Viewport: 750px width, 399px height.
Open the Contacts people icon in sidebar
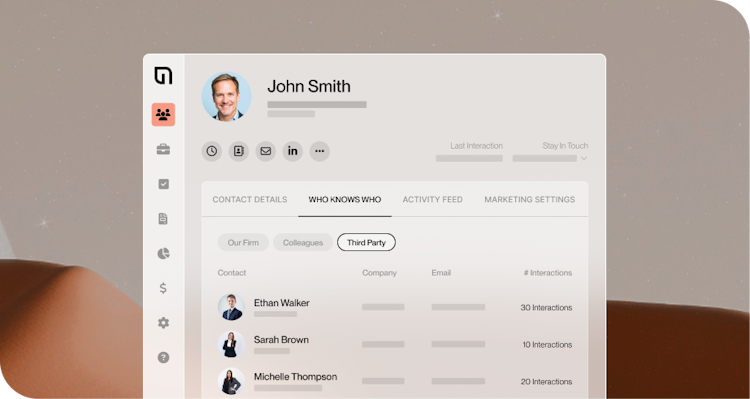tap(163, 115)
